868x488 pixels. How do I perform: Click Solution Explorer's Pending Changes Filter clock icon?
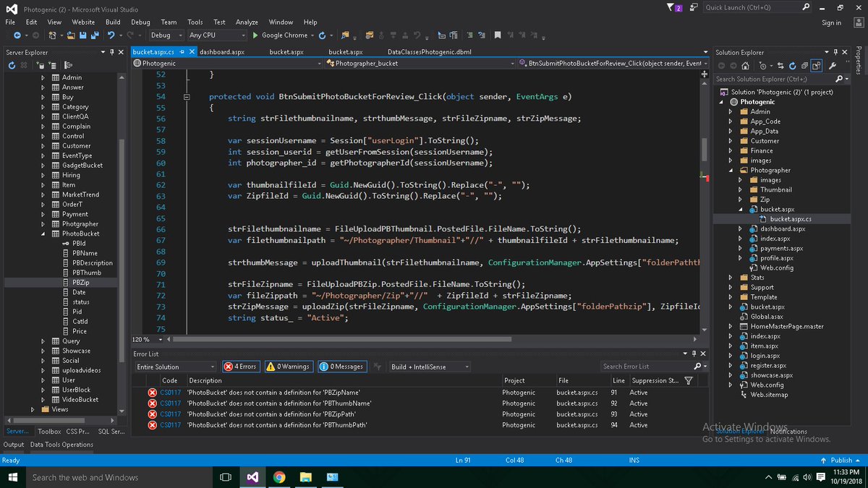pos(762,66)
